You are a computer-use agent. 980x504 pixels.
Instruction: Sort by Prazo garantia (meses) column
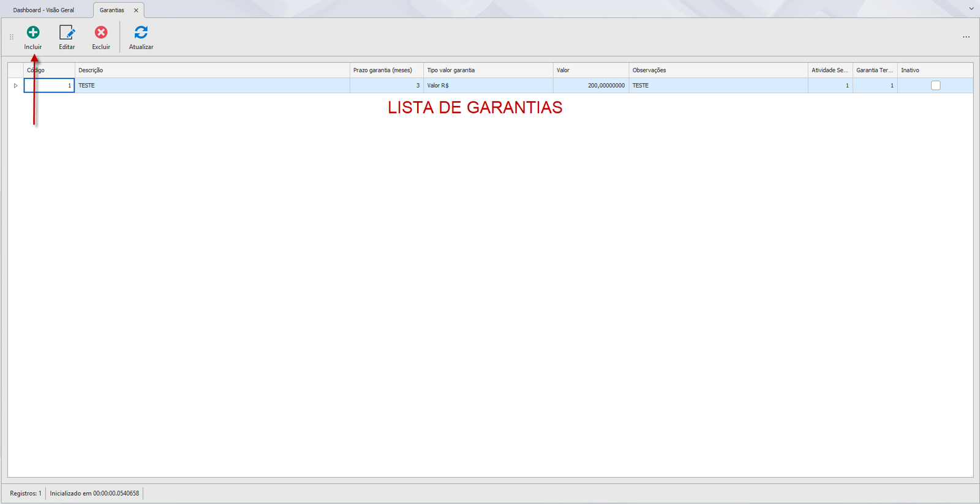pos(386,70)
